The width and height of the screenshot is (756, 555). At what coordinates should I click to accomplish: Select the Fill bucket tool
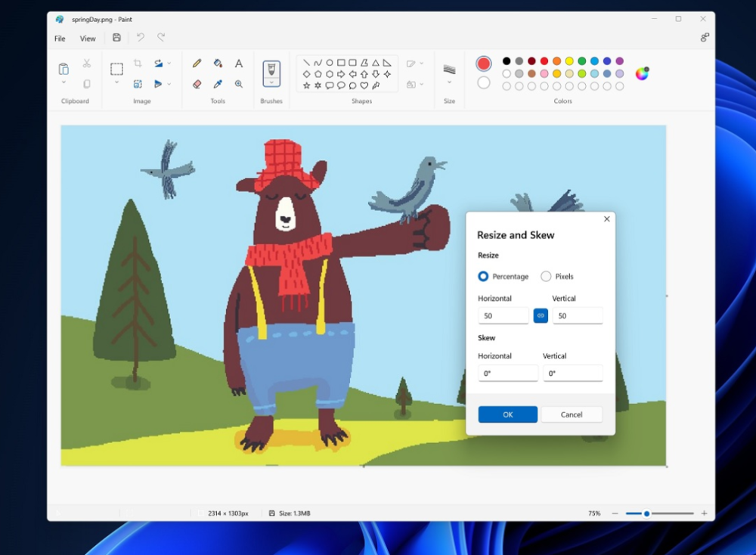(x=218, y=64)
